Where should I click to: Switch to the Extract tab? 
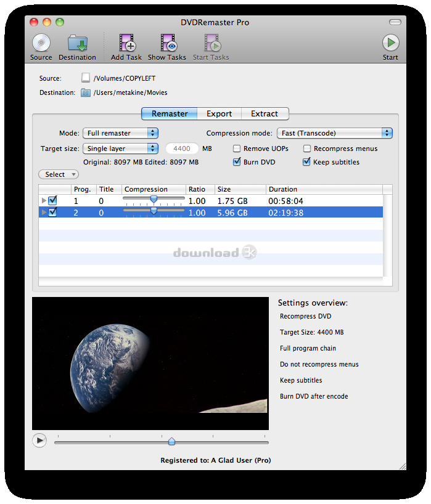[x=265, y=114]
